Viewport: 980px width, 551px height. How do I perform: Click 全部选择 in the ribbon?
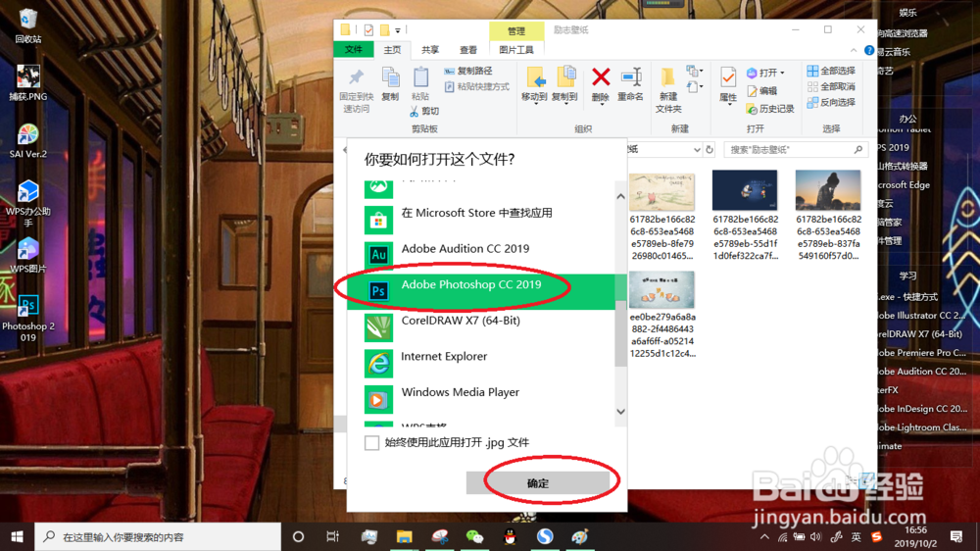831,71
